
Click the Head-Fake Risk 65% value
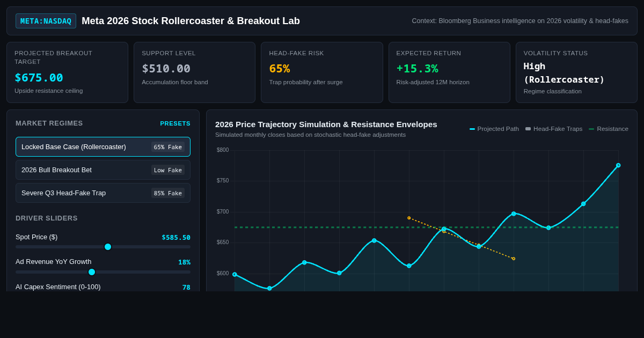(x=279, y=69)
